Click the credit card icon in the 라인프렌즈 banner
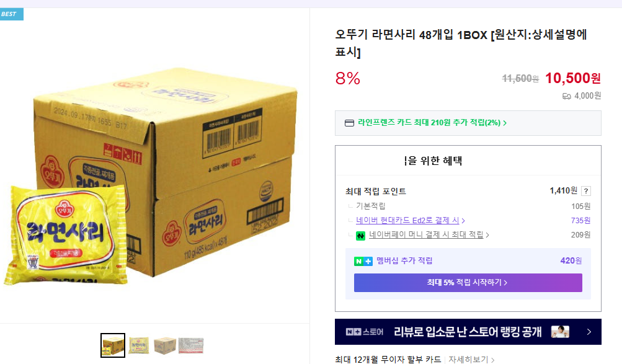The image size is (622, 364). 349,123
